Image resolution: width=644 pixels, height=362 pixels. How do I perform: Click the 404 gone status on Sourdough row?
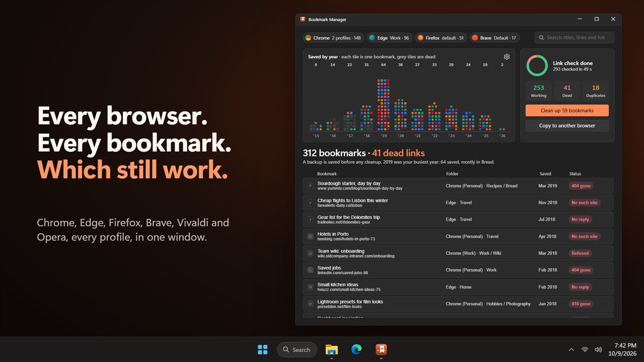581,186
